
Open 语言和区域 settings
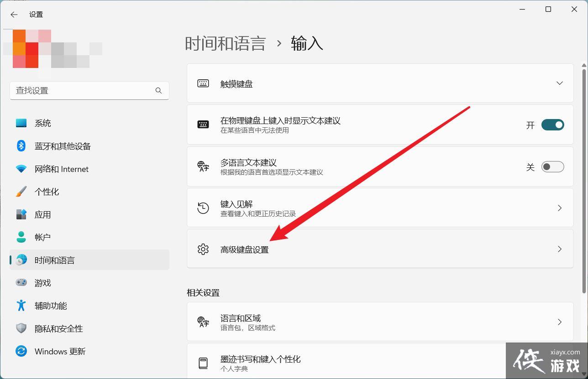380,322
